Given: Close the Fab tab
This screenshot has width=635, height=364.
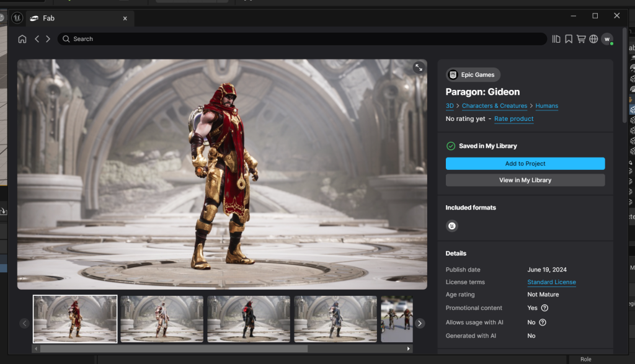Looking at the screenshot, I should coord(125,18).
